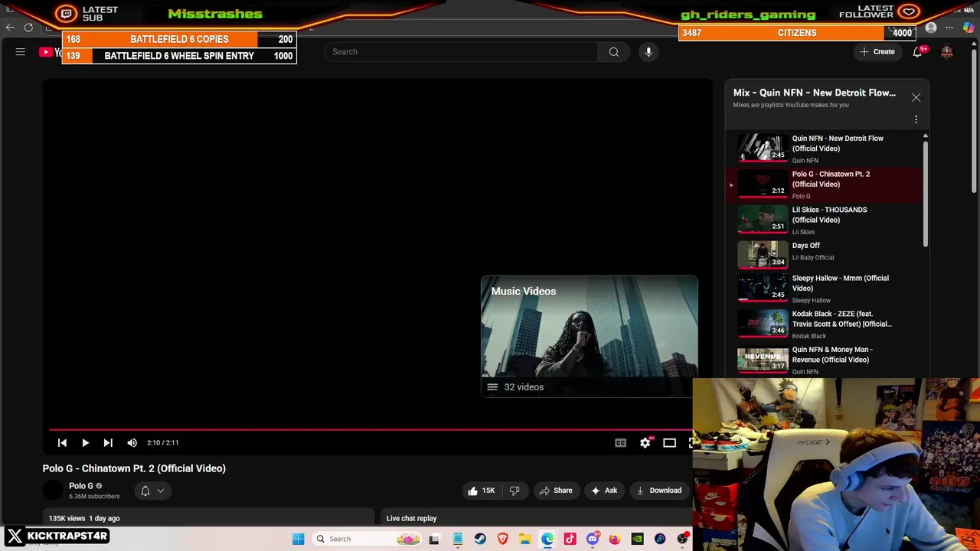Image resolution: width=980 pixels, height=551 pixels.
Task: Open the account avatar menu on YouTube
Action: (947, 52)
